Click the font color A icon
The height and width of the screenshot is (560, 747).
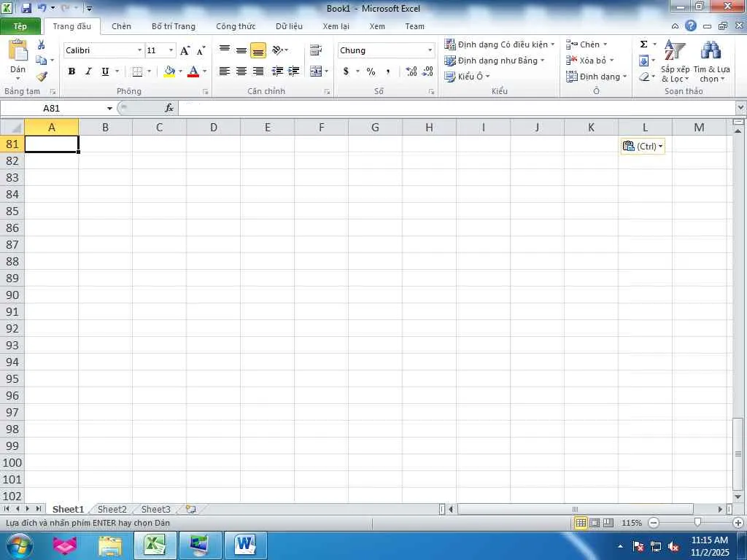193,71
